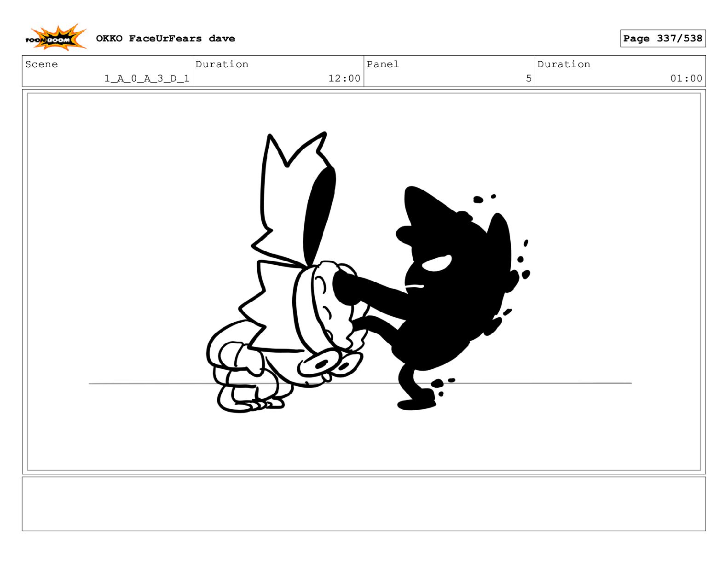
Task: Click the 'Scene' header label
Action: coord(41,64)
